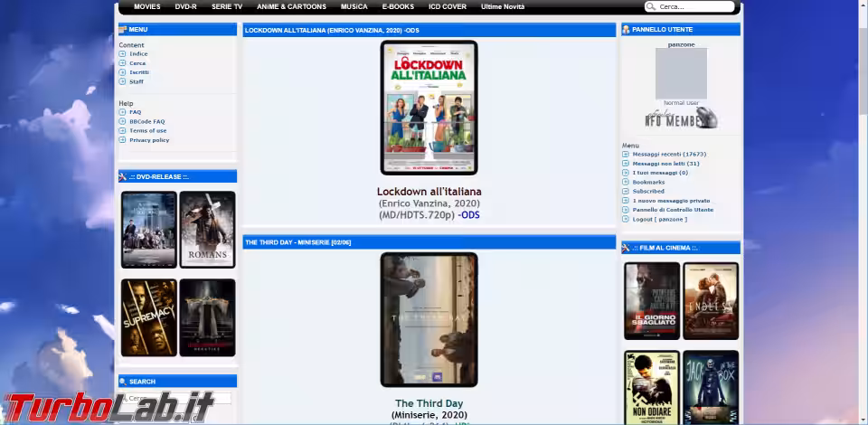Open the dark cathedral DVD cover beside Supremacy
This screenshot has height=425, width=868.
click(208, 317)
